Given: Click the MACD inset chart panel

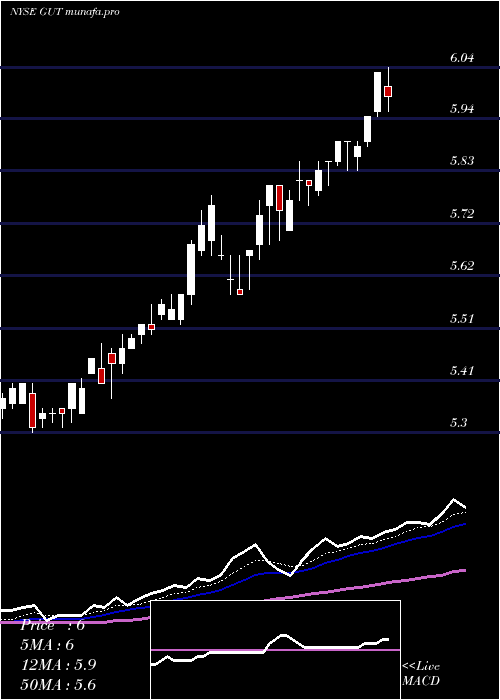Looking at the screenshot, I should pos(275,650).
